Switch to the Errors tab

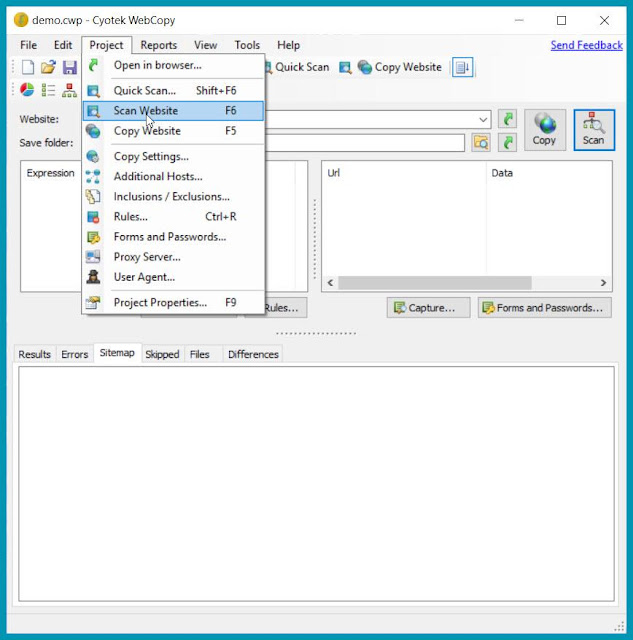[x=75, y=354]
